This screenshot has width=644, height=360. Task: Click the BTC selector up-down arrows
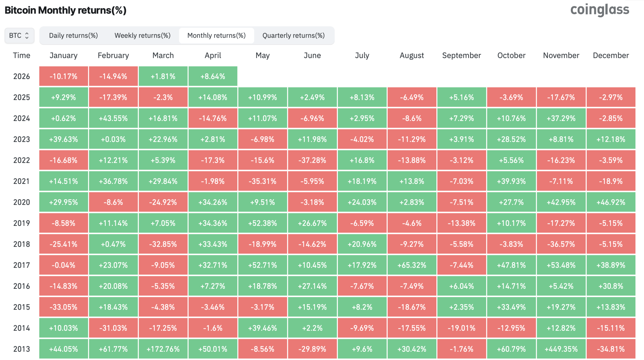[27, 35]
